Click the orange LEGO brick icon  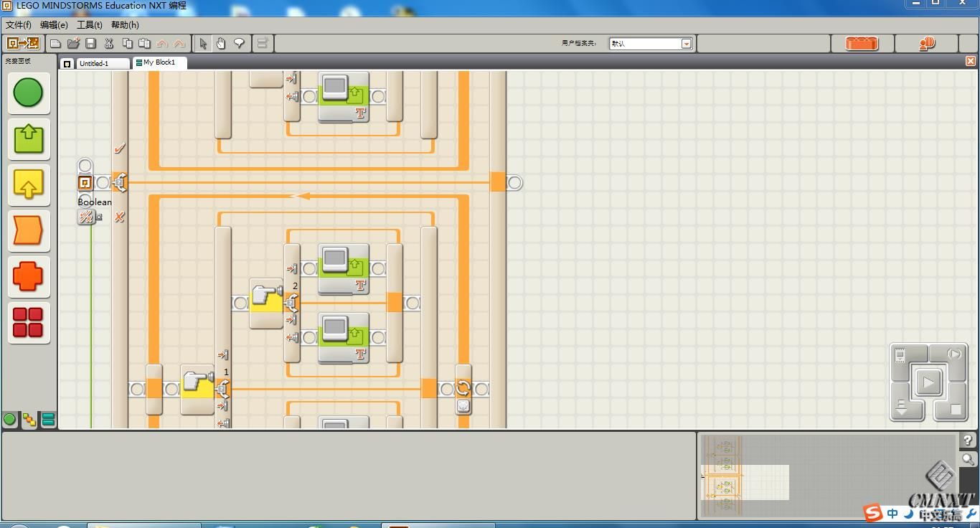click(x=862, y=44)
